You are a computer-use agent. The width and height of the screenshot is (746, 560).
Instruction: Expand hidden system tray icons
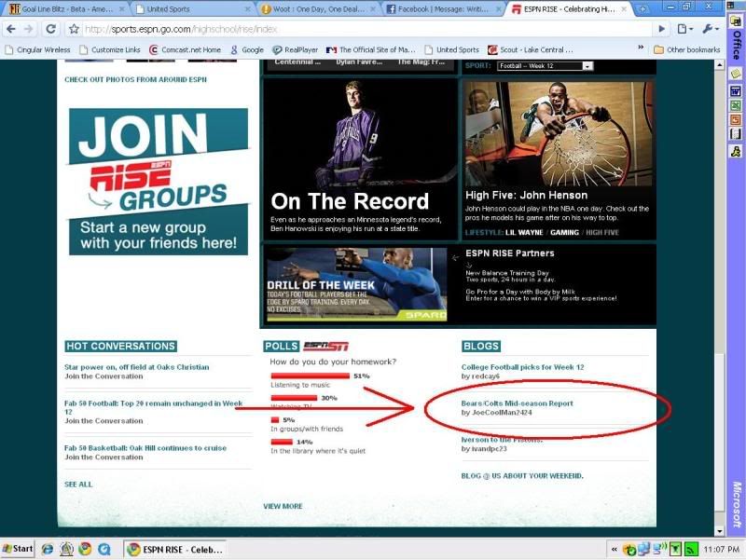point(615,549)
